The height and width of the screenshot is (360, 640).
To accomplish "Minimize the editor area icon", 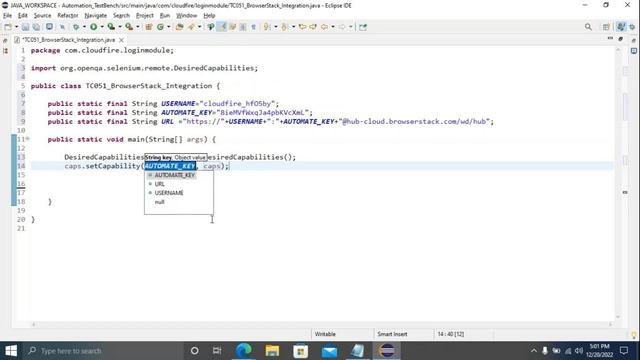I will click(x=610, y=39).
